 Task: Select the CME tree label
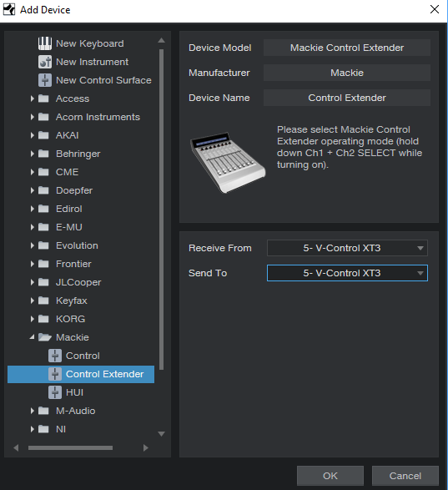(68, 172)
